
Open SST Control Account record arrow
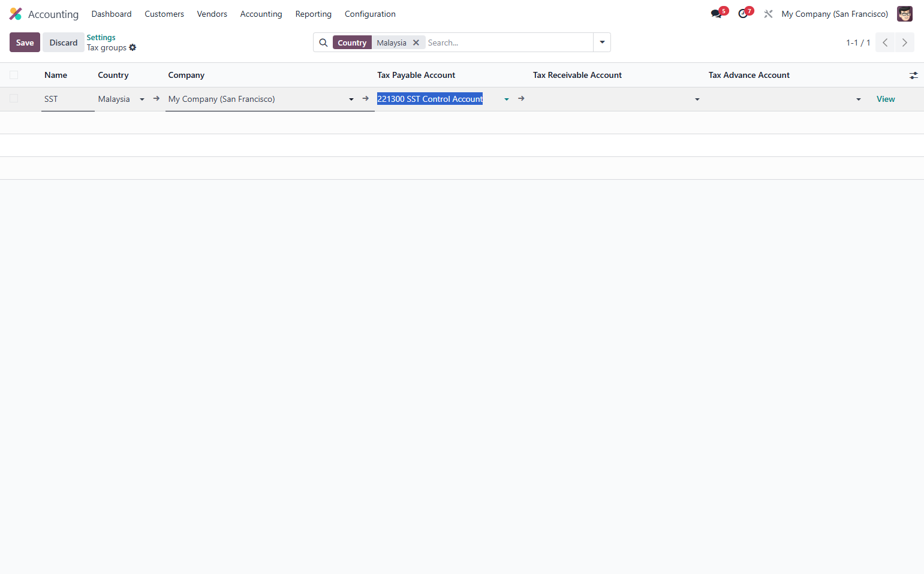click(x=522, y=98)
